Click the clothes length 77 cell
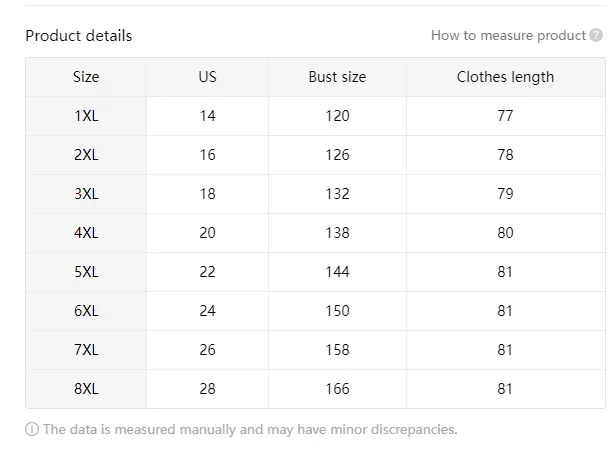Viewport: 609px width, 453px height. pyautogui.click(x=505, y=116)
